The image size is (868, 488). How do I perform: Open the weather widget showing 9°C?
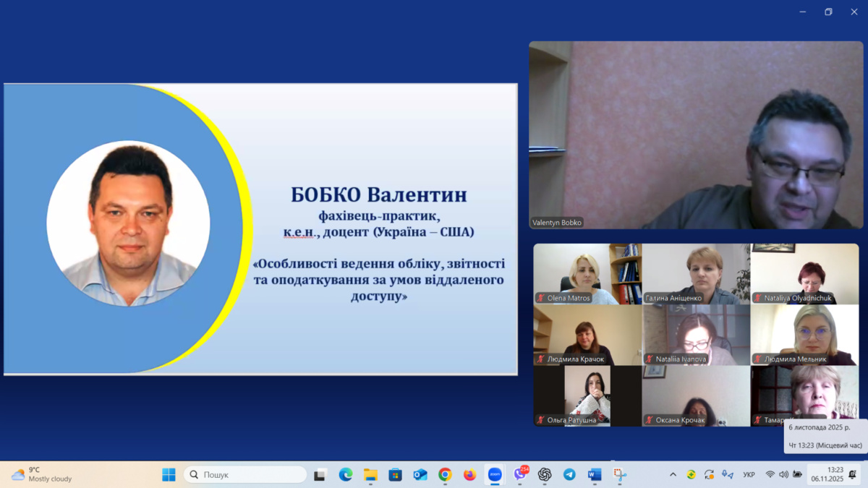click(x=42, y=474)
